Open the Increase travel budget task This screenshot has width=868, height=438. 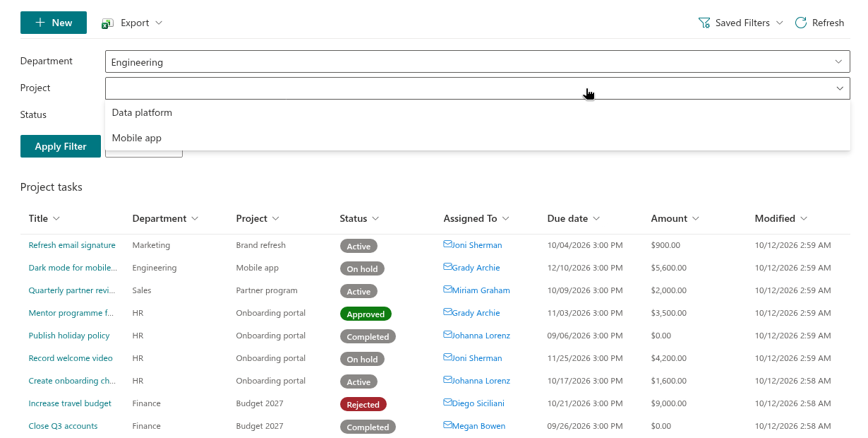[70, 403]
